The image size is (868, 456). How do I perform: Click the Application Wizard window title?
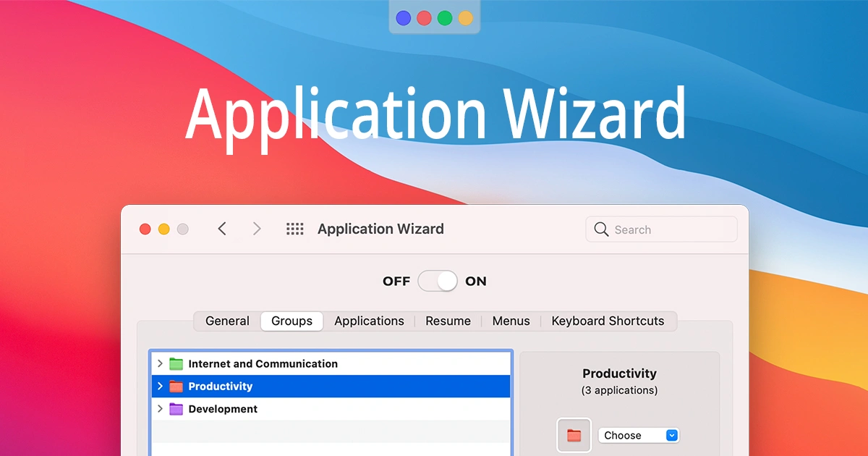(380, 229)
